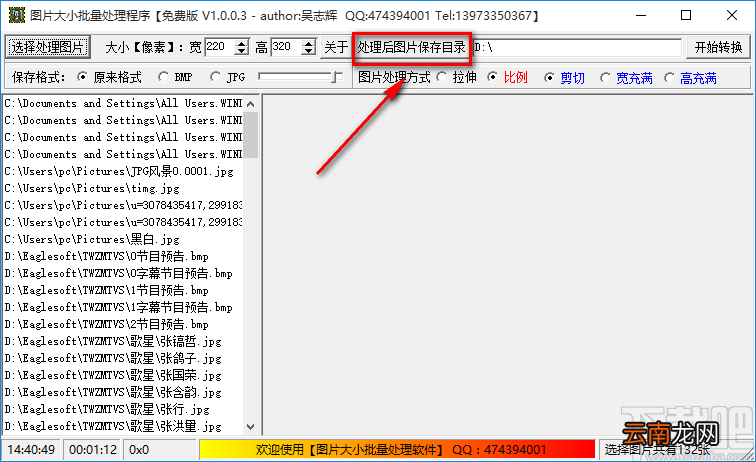Click the 开始转换 button

click(x=718, y=47)
